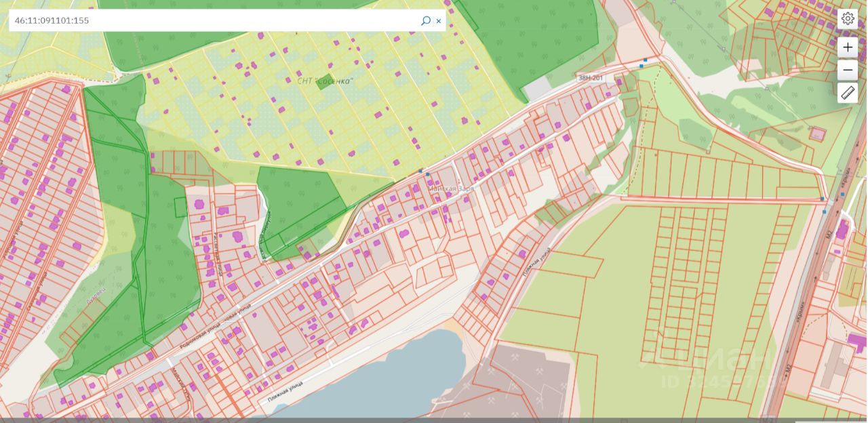This screenshot has height=423, width=868.
Task: Zoom out with the minus button
Action: 848,70
